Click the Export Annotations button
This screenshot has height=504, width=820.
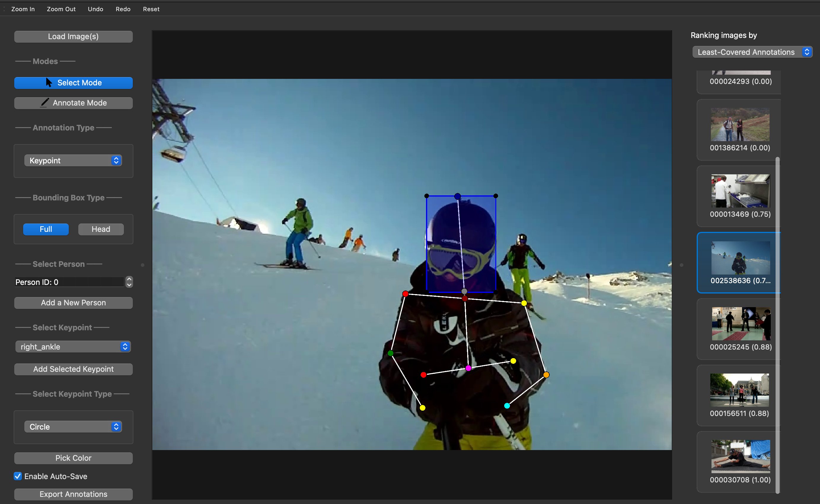(x=73, y=494)
